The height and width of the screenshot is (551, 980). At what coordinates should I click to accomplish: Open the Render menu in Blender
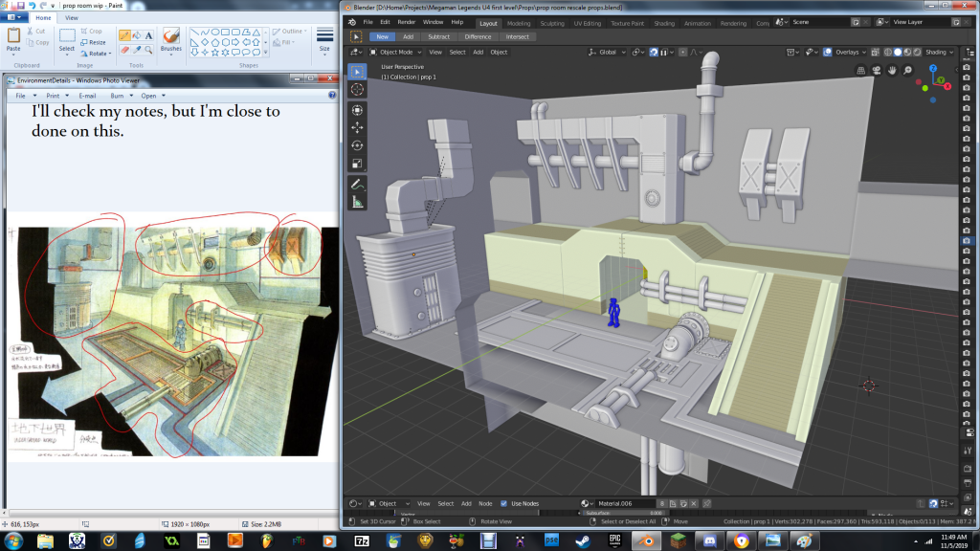pos(406,22)
